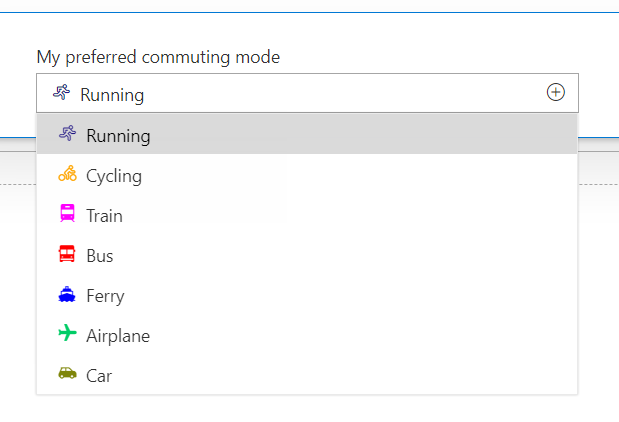
Task: Select Cycling as commuting mode
Action: click(114, 176)
